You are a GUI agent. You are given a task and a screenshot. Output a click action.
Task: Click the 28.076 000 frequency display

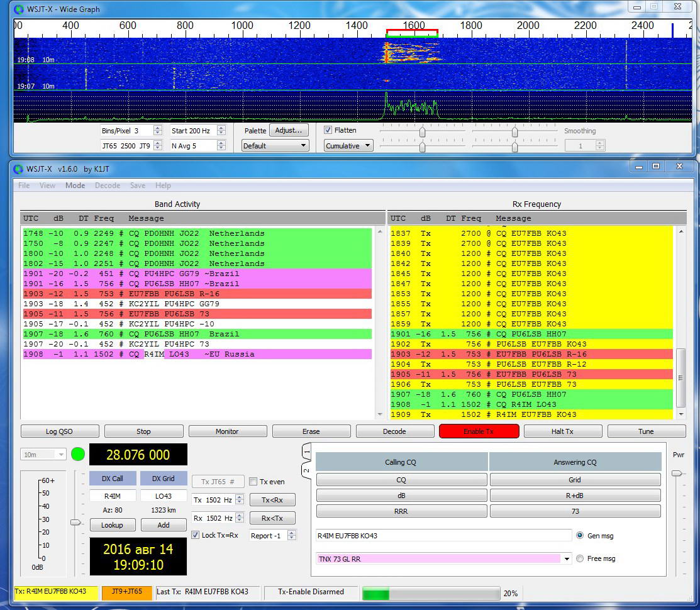(x=138, y=454)
